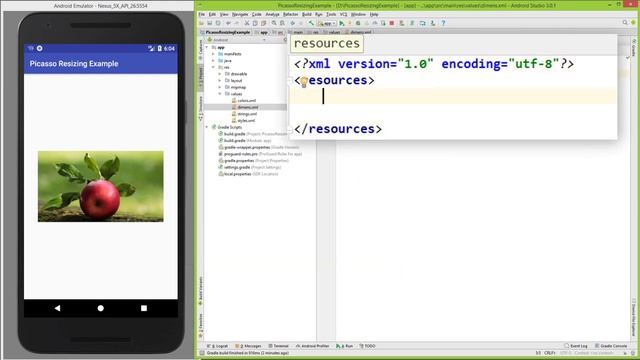This screenshot has width=640, height=360.
Task: Expand the mipmap folder
Action: pos(220,87)
